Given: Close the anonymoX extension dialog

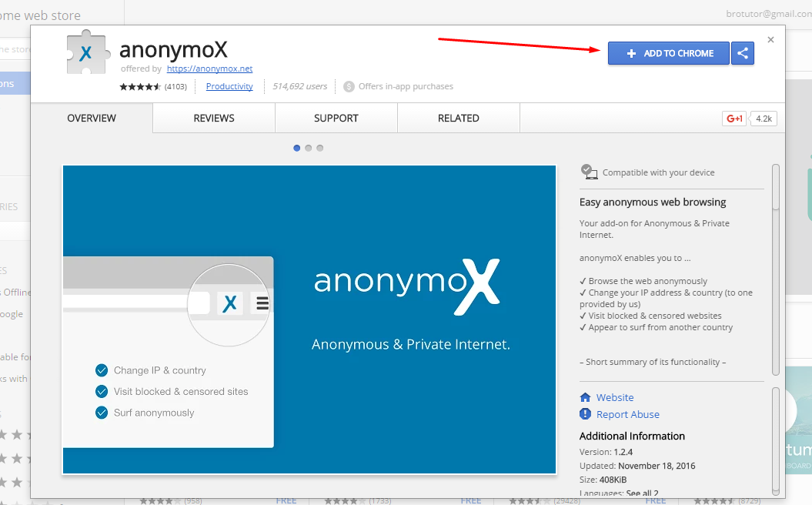Looking at the screenshot, I should [x=770, y=40].
